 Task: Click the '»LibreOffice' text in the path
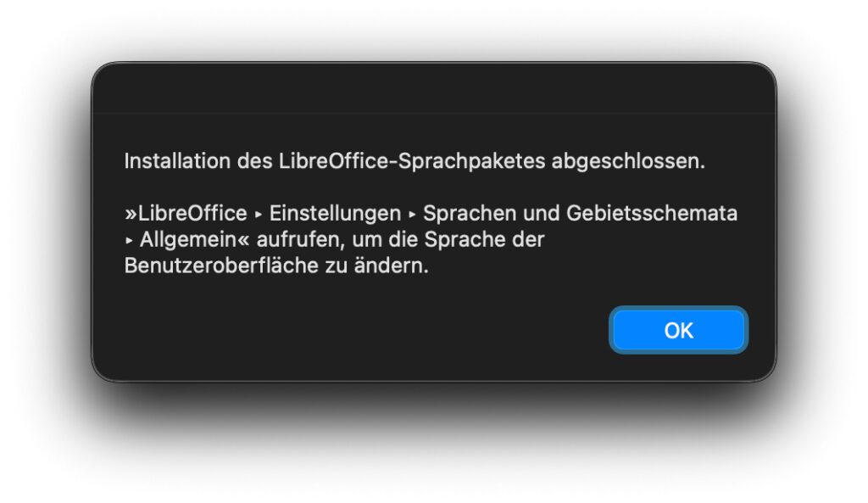(x=186, y=214)
